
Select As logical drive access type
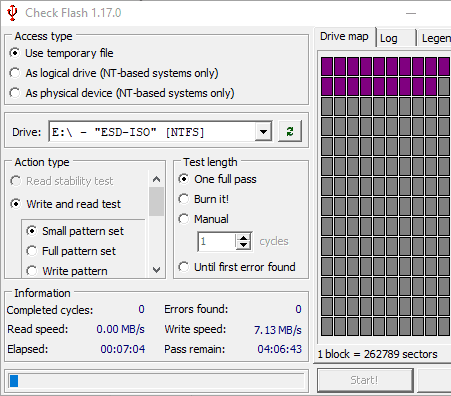(x=114, y=73)
